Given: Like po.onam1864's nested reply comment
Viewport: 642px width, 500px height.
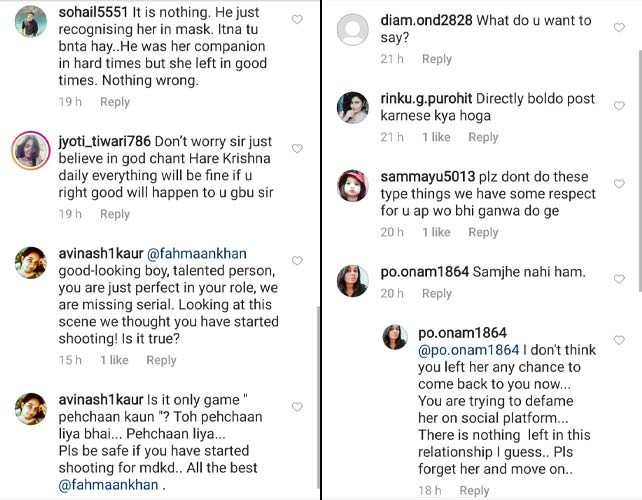Looking at the screenshot, I should (619, 340).
